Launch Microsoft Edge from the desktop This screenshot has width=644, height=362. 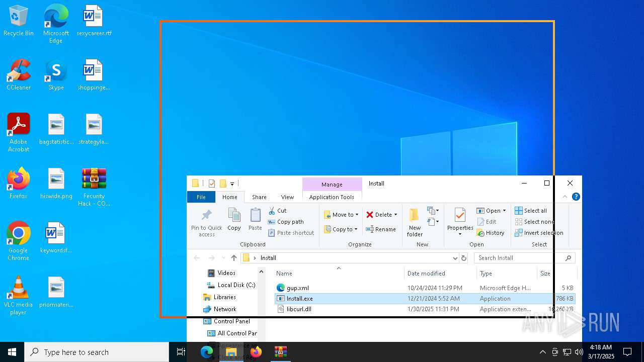click(56, 24)
